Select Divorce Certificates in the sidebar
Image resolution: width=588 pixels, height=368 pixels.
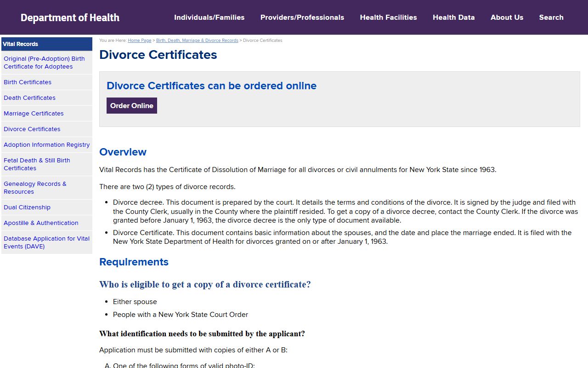click(x=47, y=129)
